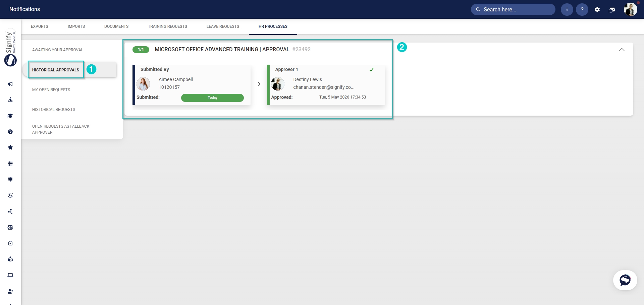Click the street-view person sidebar icon
644x305 pixels.
[x=10, y=100]
